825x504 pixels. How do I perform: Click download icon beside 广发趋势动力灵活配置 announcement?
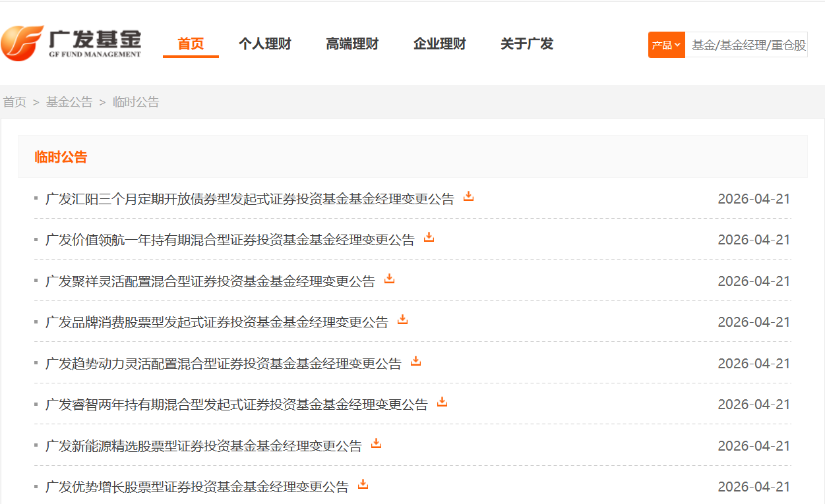pos(415,361)
